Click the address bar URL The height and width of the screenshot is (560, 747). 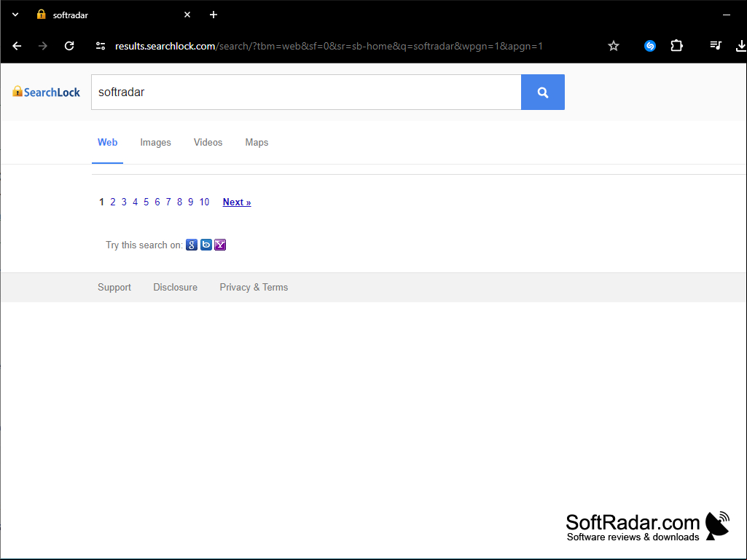(329, 46)
